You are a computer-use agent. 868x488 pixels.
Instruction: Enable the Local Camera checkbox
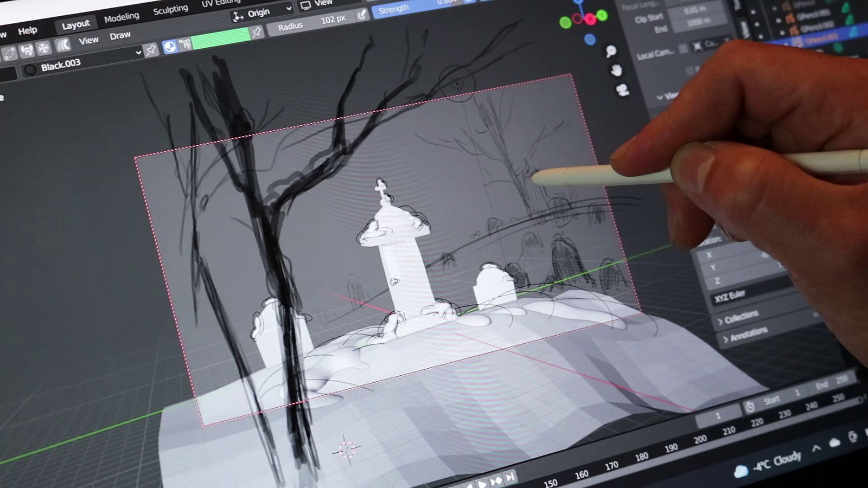click(x=684, y=49)
